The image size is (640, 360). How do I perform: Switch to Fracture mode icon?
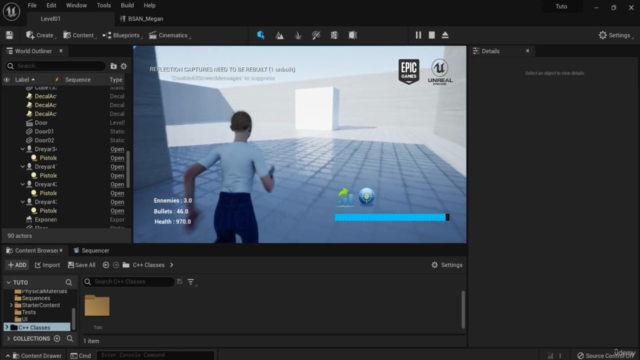(334, 36)
